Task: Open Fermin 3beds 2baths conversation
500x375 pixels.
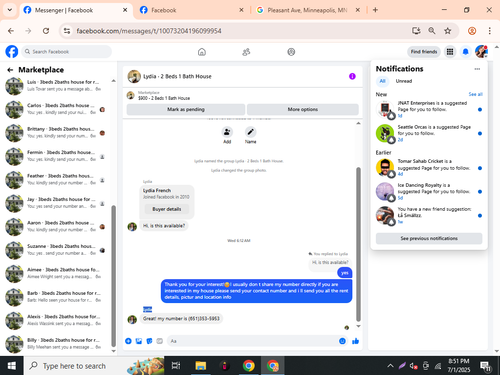Action: 55,156
